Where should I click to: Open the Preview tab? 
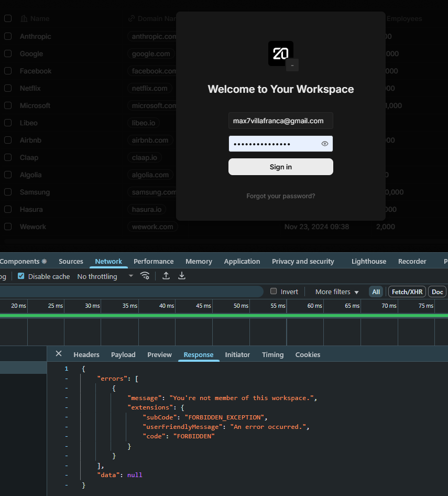[159, 354]
